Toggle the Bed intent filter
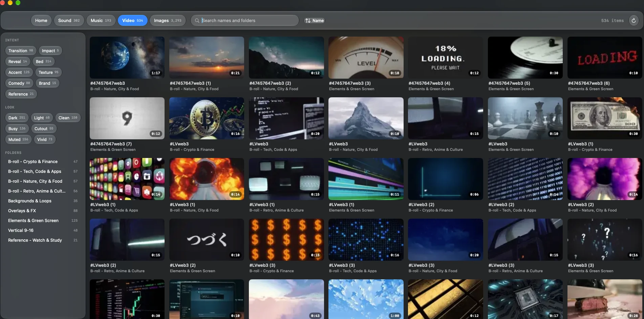Viewport: 644px width, 319px height. [x=43, y=61]
